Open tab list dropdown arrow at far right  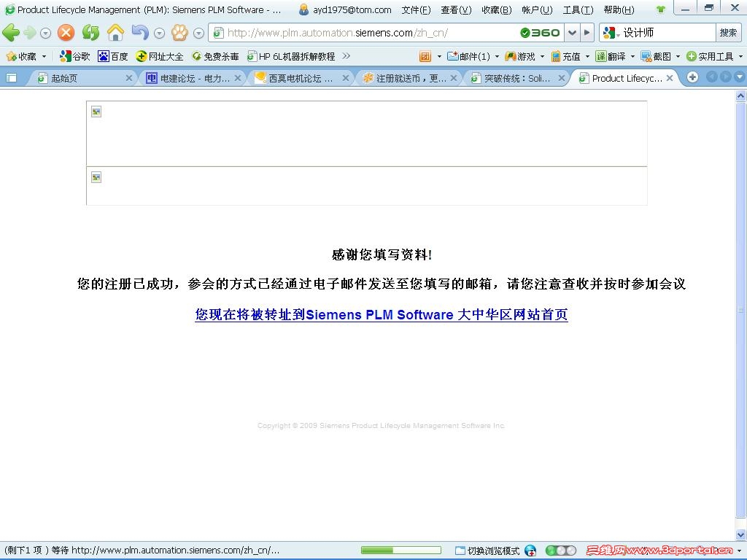pos(739,77)
